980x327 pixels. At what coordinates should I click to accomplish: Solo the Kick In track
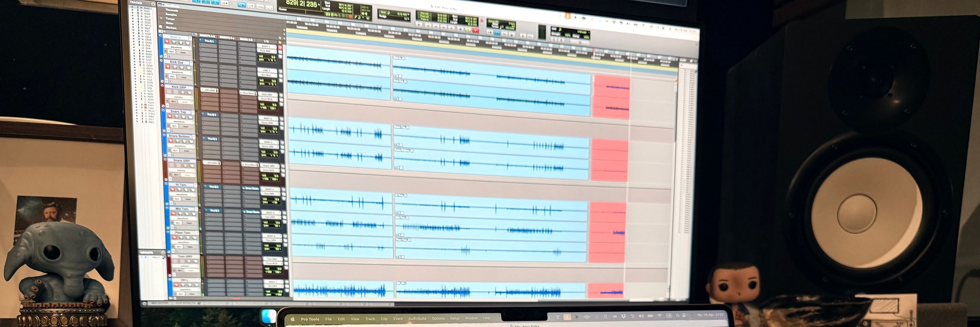(x=182, y=43)
